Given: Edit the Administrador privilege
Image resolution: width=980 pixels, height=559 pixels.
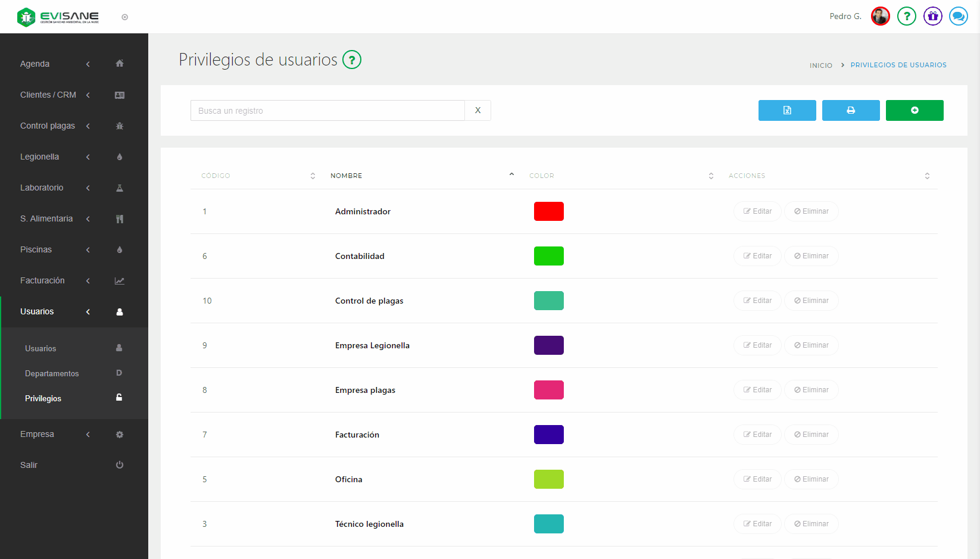Looking at the screenshot, I should click(757, 211).
